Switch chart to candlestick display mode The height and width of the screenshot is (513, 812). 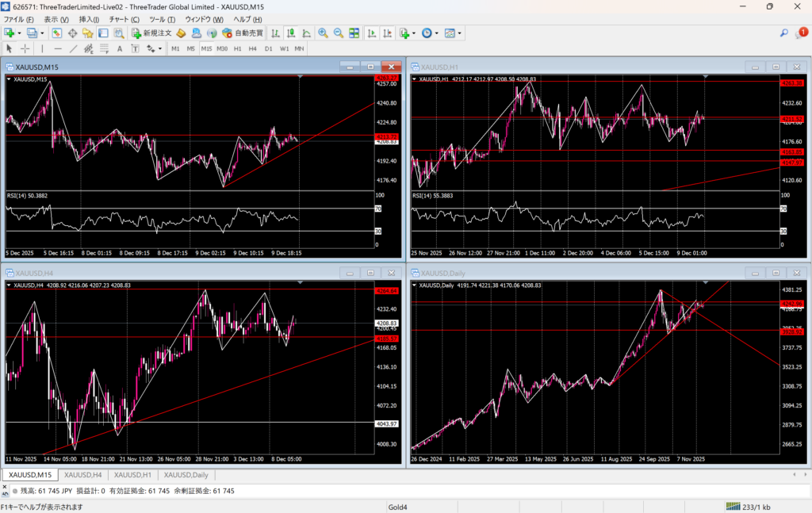point(291,33)
